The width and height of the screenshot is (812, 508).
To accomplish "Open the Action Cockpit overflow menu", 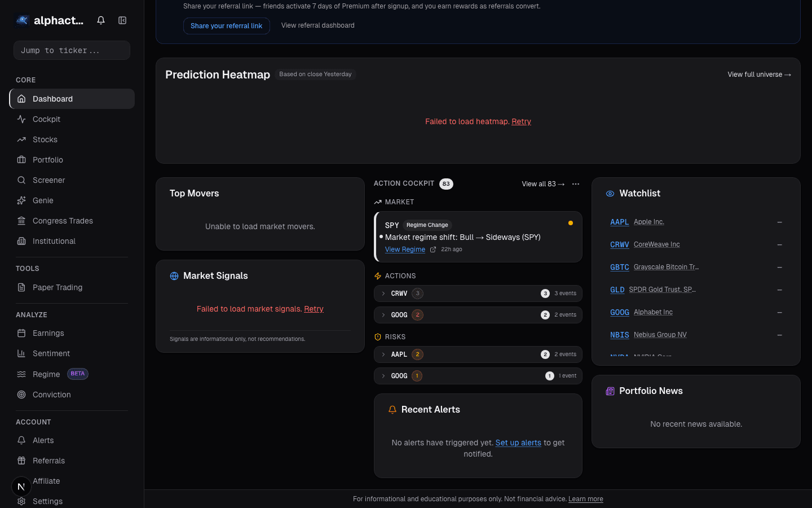I will (575, 184).
